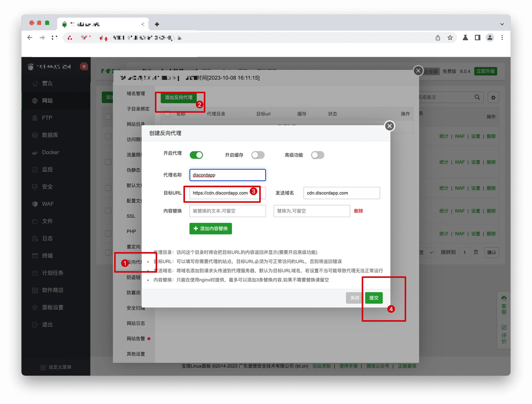Click the 确认 button in pagination
Image resolution: width=532 pixels, height=404 pixels.
coord(492,253)
